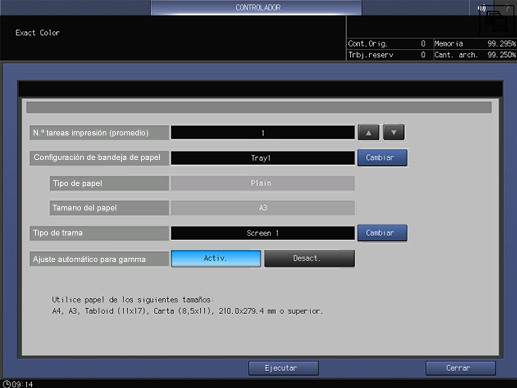
Task: Click 'Ajuste automático para gamma' label
Action: [x=99, y=259]
